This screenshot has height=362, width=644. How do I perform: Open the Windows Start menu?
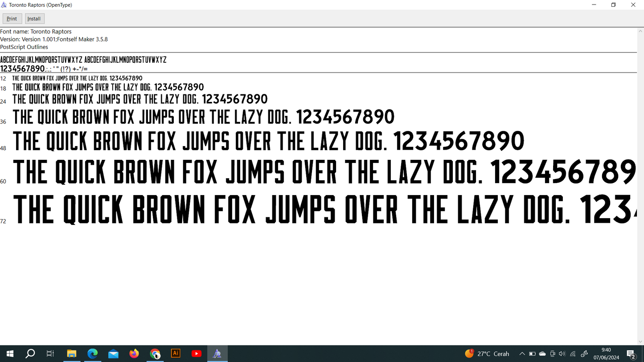(x=10, y=354)
